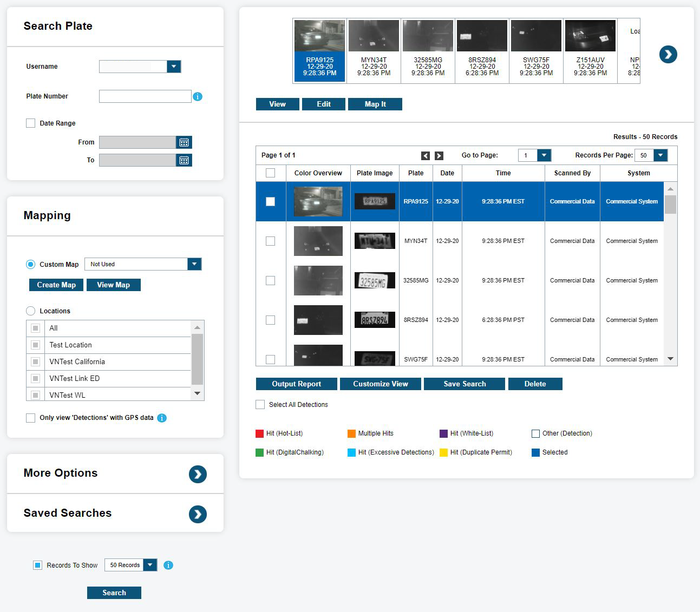Select the 32585MG thumbnail in carousel

[428, 51]
